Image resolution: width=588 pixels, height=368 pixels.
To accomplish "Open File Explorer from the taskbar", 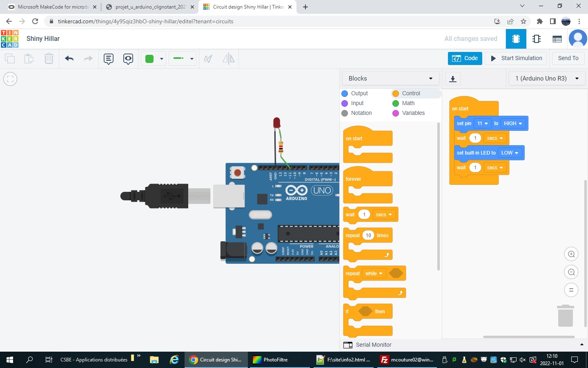I will pyautogui.click(x=154, y=360).
